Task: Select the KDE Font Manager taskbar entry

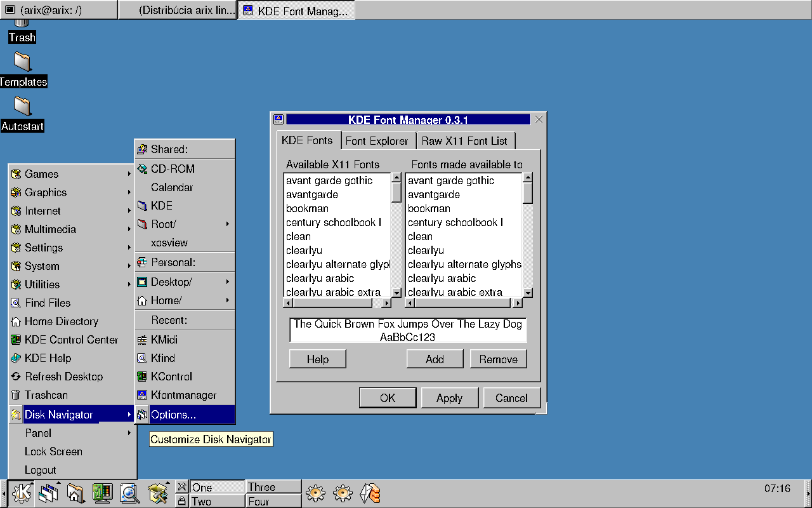Action: [296, 10]
